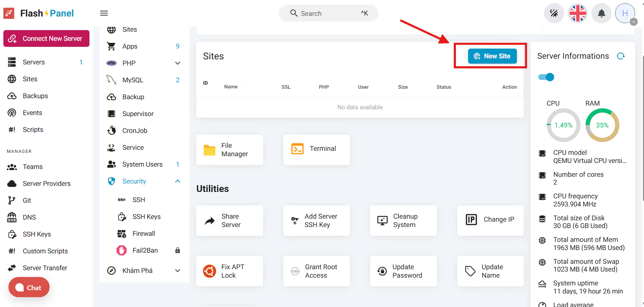Sort sites by Name column header
Screen dimensions: 644x307
pyautogui.click(x=231, y=87)
